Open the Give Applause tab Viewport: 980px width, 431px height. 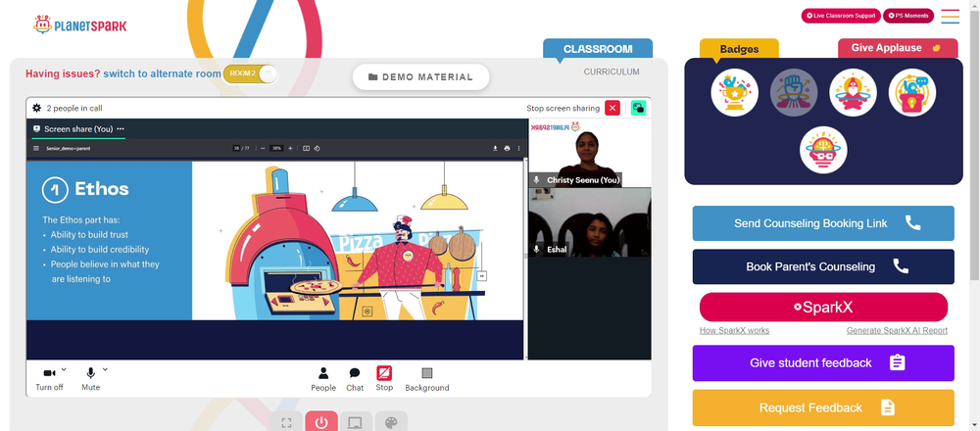tap(898, 48)
